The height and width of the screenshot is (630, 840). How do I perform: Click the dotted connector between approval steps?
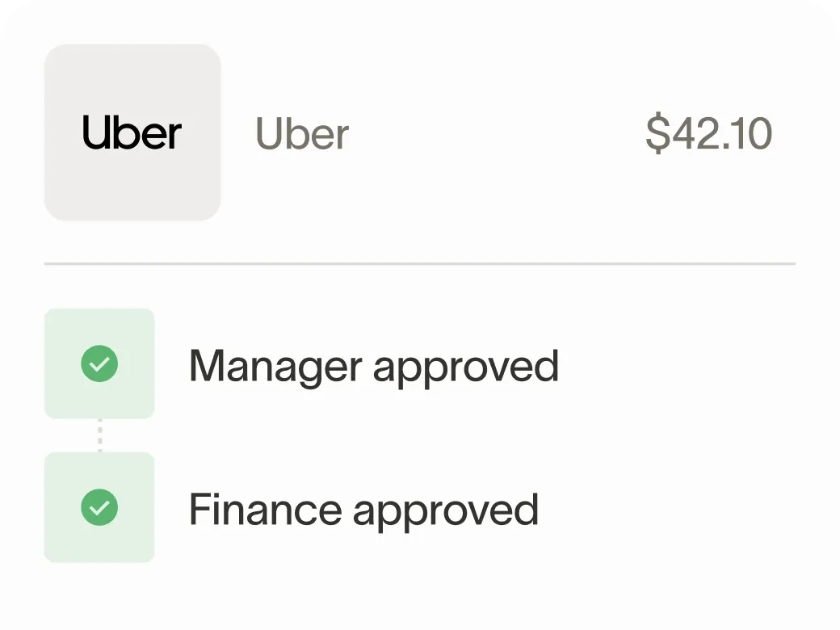click(99, 435)
